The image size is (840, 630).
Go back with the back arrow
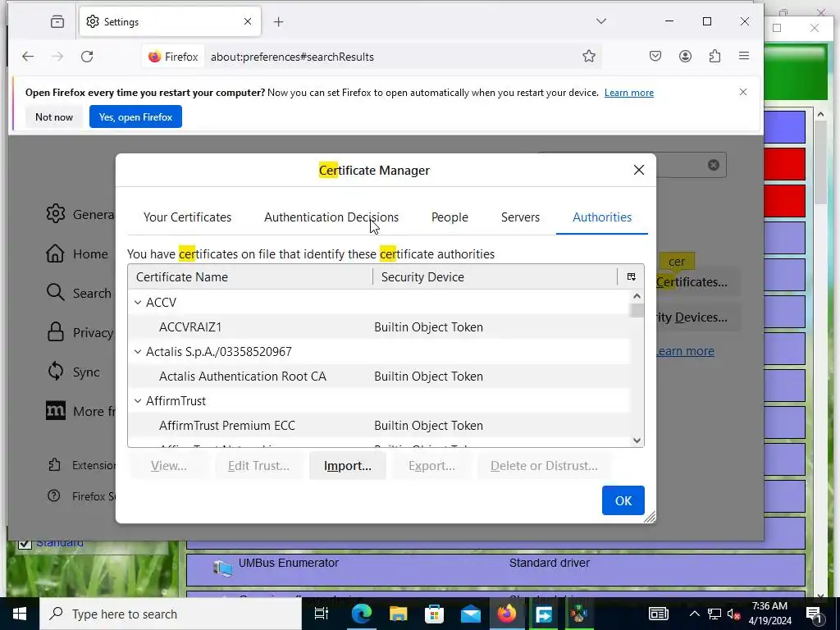pos(28,57)
